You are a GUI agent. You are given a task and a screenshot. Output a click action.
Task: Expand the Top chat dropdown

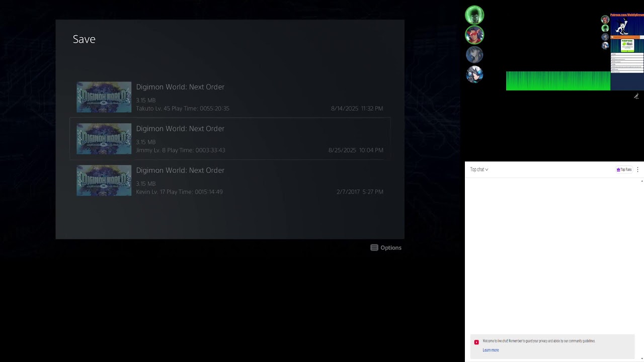point(479,169)
